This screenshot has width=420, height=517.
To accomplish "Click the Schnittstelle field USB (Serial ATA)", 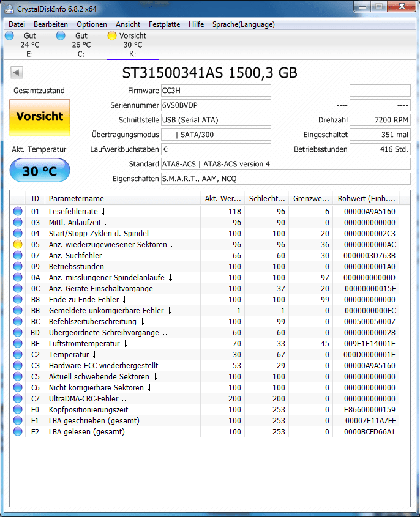I will click(216, 120).
